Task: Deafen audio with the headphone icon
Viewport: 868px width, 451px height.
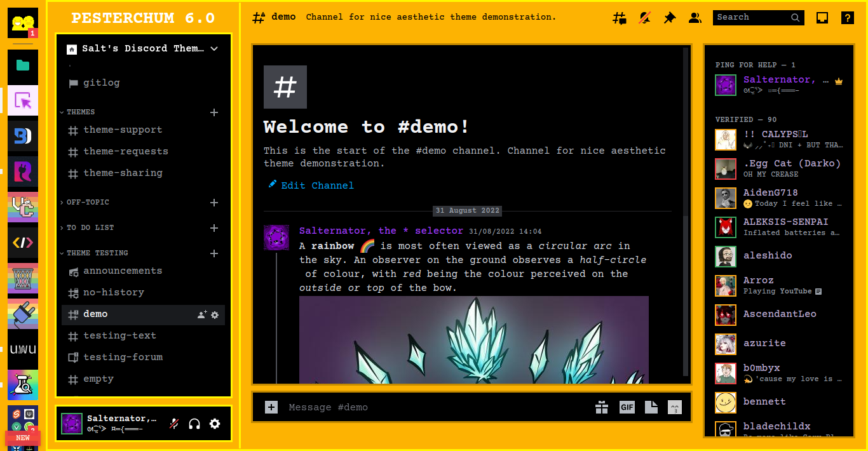Action: pos(194,423)
